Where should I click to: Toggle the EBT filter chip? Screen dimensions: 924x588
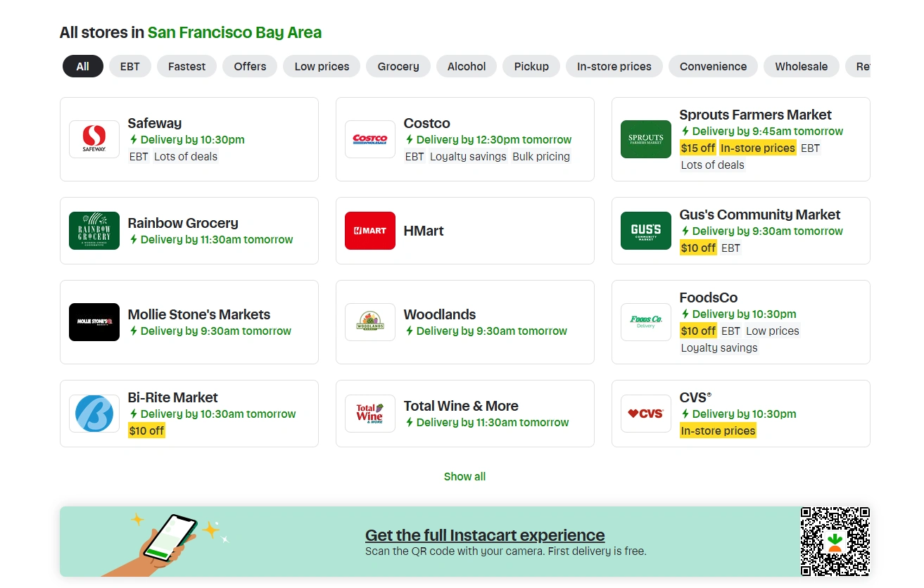(x=130, y=66)
